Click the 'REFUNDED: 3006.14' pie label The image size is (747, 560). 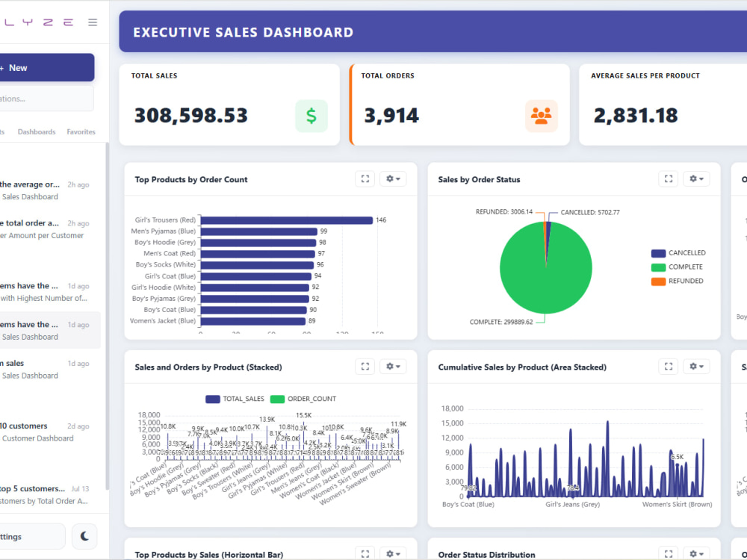(504, 212)
